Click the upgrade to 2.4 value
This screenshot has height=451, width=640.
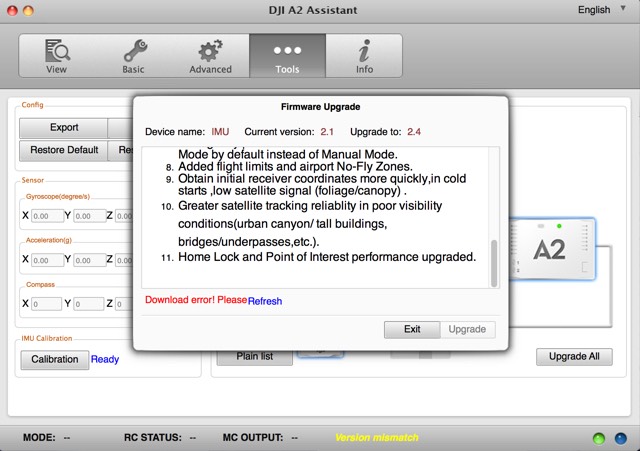414,132
